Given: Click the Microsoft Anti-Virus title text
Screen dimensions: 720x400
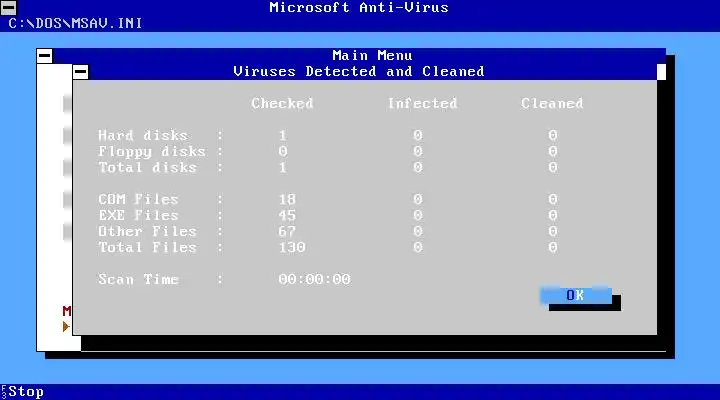Looking at the screenshot, I should click(x=359, y=7).
